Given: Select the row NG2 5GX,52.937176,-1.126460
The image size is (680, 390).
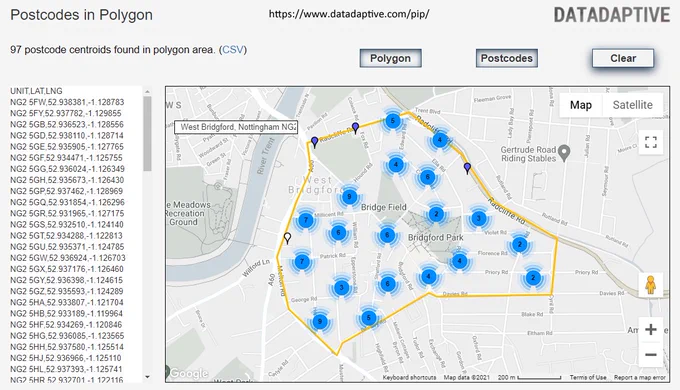Looking at the screenshot, I should [x=67, y=269].
